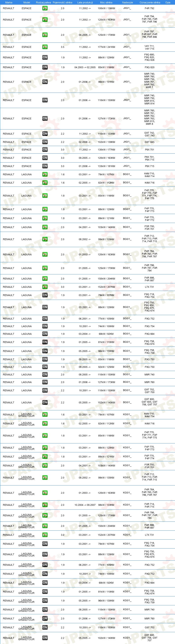
Task: Select engine code V4Y 711, V4Y 715
Action: [x=149, y=47]
